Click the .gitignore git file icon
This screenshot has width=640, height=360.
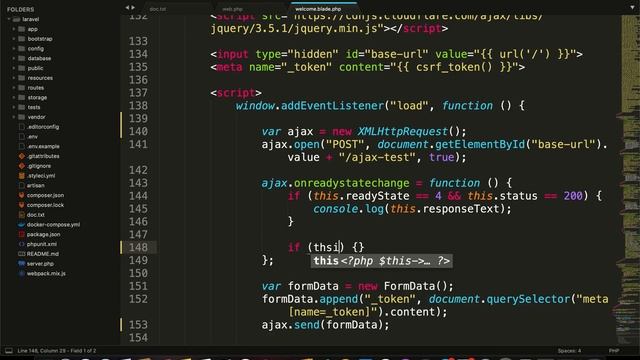(x=22, y=166)
